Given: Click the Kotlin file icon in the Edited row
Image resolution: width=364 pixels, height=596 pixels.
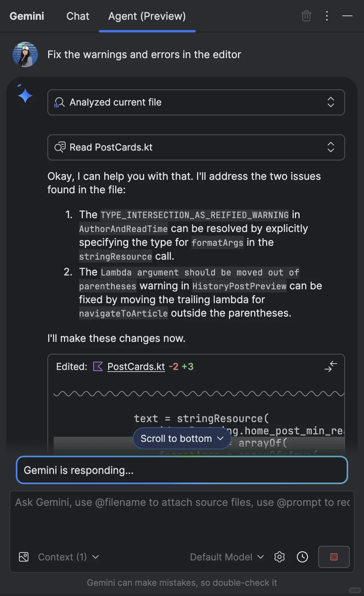Looking at the screenshot, I should [x=98, y=366].
